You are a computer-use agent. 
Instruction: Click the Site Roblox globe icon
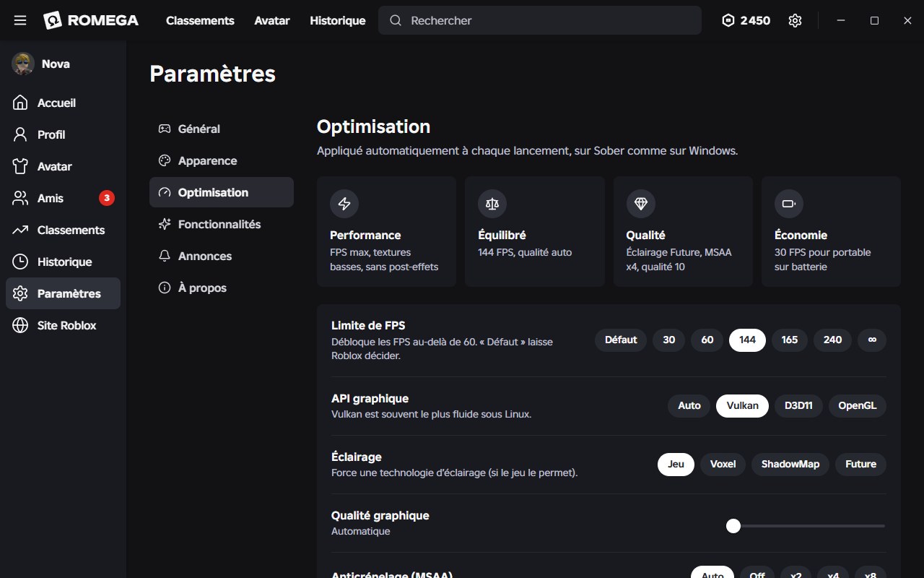pyautogui.click(x=21, y=325)
